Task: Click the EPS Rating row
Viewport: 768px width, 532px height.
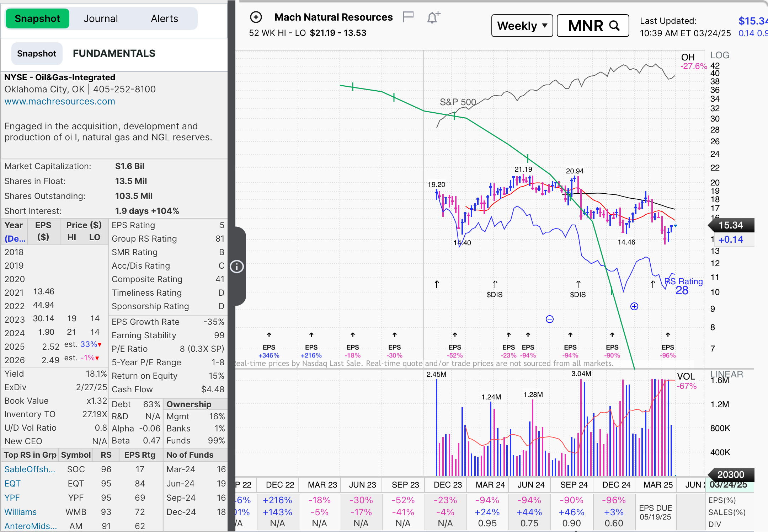Action: 168,225
